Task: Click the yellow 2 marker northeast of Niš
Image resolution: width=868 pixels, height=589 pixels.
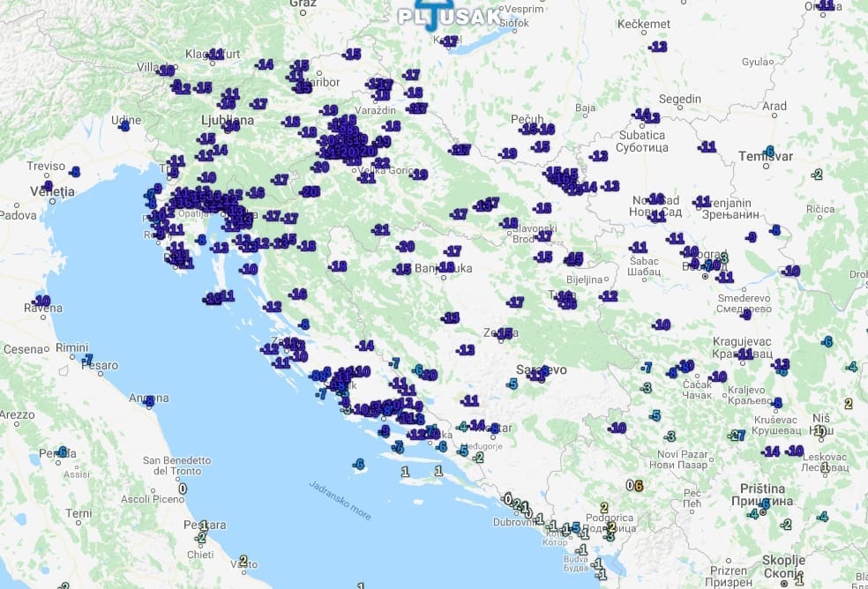Action: pos(848,404)
